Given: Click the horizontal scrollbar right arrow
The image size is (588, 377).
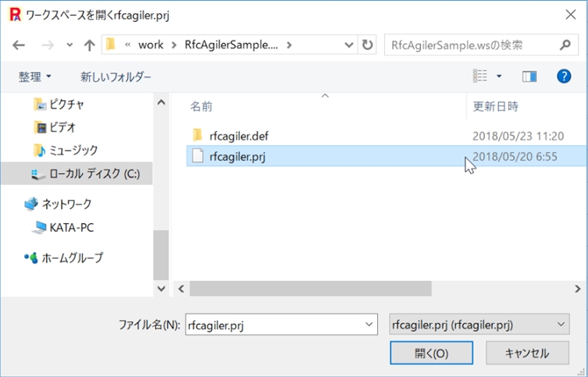Looking at the screenshot, I should pyautogui.click(x=577, y=289).
